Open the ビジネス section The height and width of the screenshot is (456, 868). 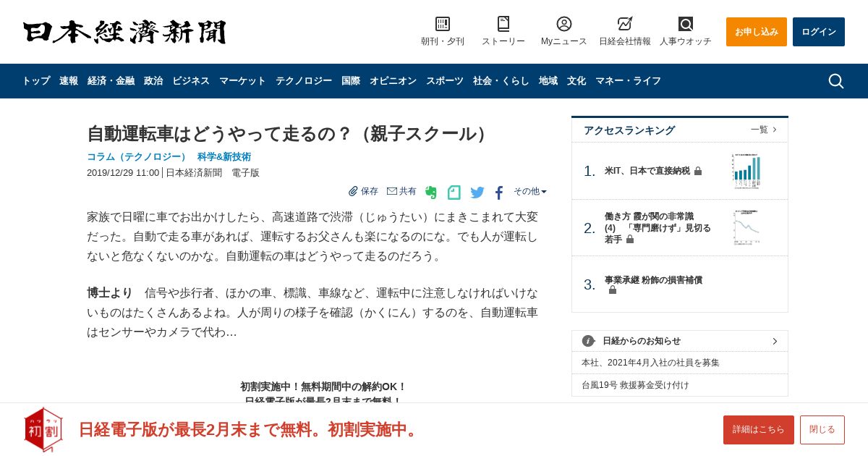191,81
